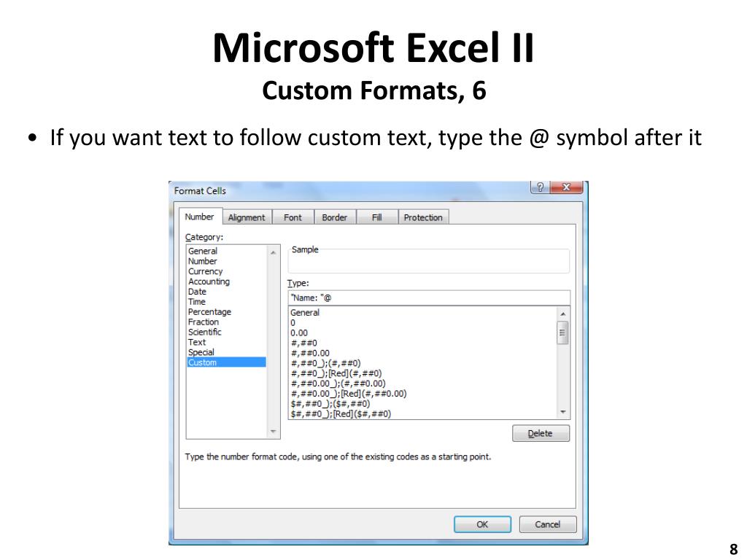Click the format list scrollbar thumb

point(562,332)
